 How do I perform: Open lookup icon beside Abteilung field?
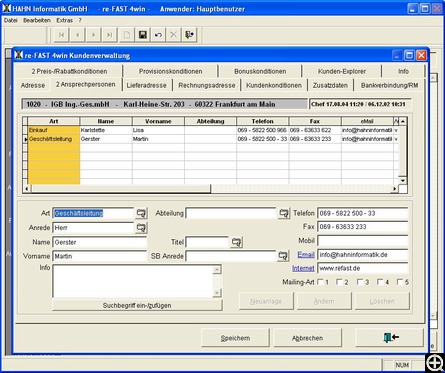(284, 213)
